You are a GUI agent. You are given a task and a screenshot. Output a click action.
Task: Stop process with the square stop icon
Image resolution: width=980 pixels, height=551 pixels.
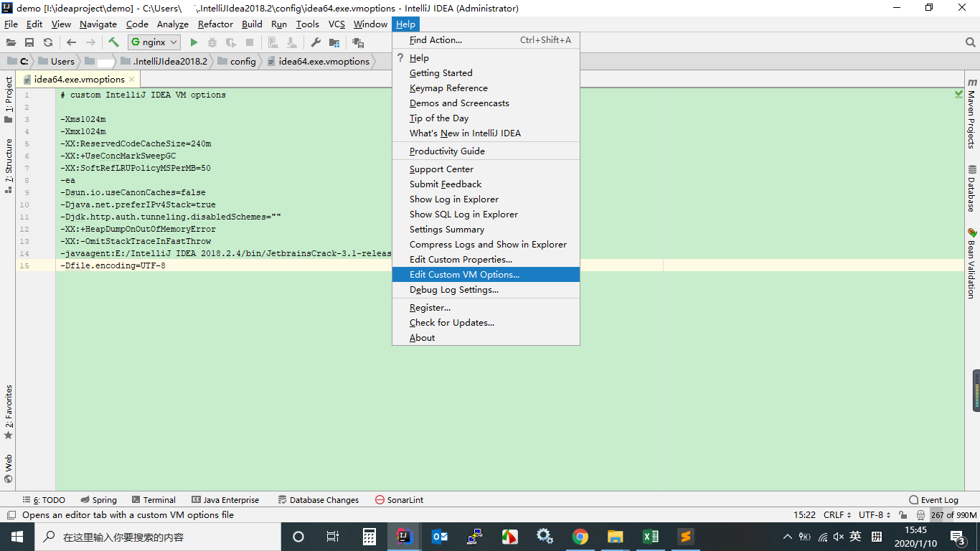click(250, 42)
